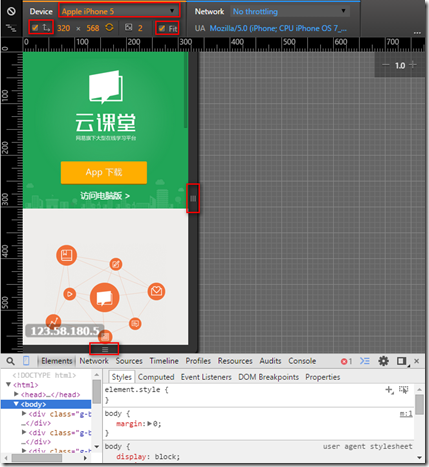The image size is (429, 467).
Task: Toggle the Fit checkbox
Action: [162, 29]
